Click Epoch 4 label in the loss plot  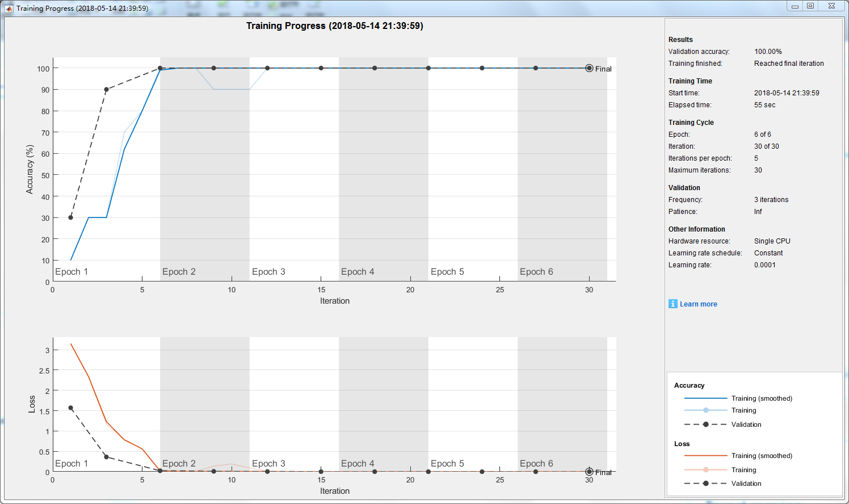(x=358, y=464)
